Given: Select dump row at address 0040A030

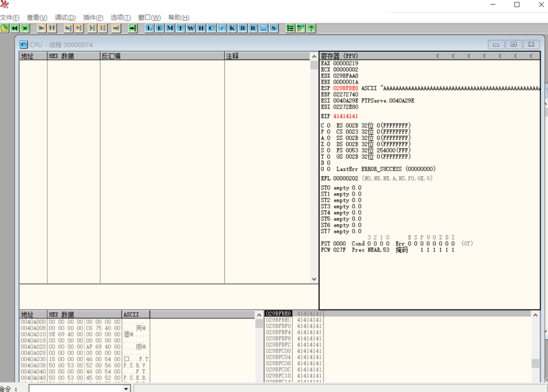Looking at the screenshot, I should point(85,359).
